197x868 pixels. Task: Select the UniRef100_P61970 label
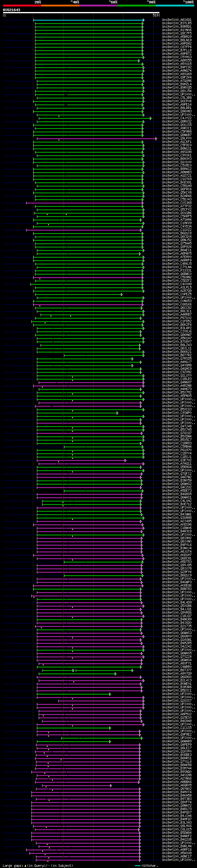tap(176, 450)
